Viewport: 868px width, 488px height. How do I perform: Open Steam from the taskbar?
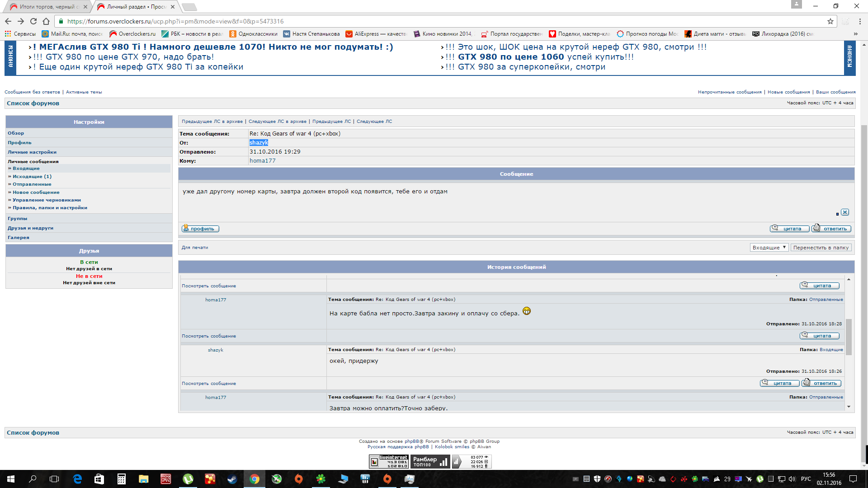232,479
